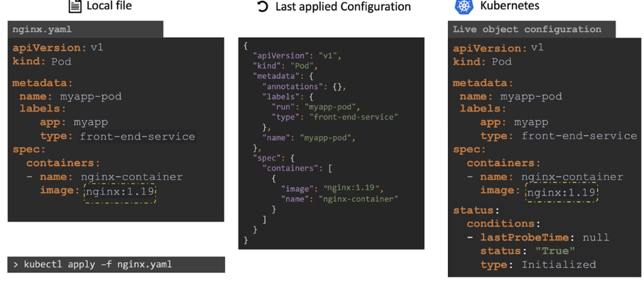Click 'labels:' in nginx.yaml

[43, 109]
